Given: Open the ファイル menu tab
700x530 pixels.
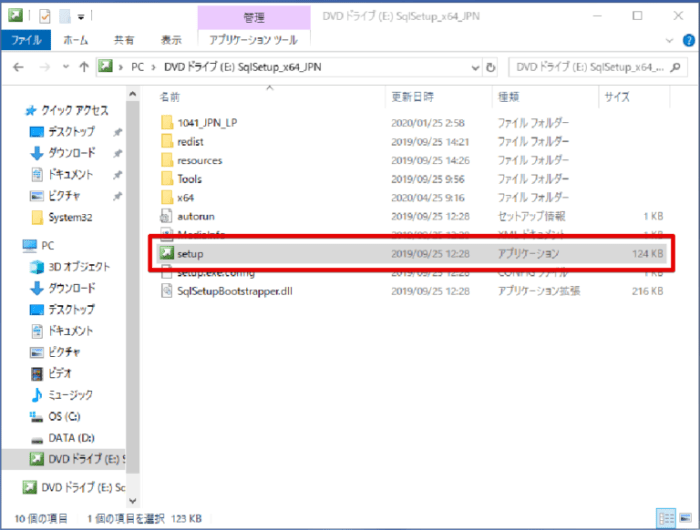Looking at the screenshot, I should tap(26, 40).
